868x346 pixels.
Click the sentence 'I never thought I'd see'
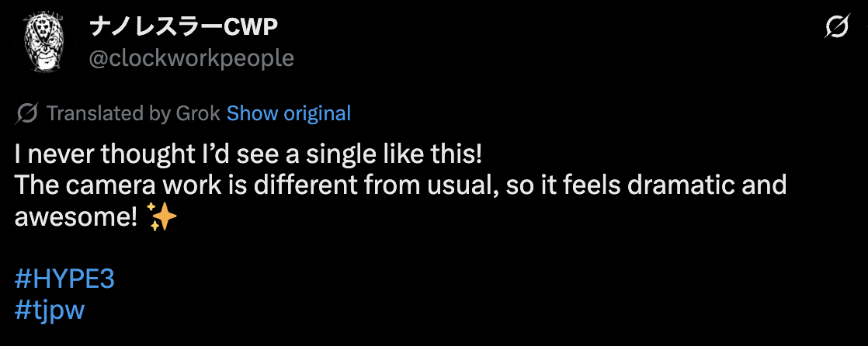(x=248, y=154)
